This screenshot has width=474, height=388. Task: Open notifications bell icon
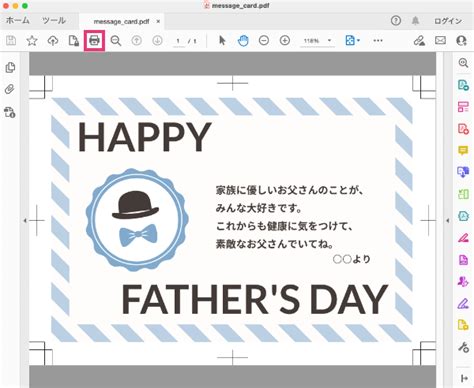point(415,21)
